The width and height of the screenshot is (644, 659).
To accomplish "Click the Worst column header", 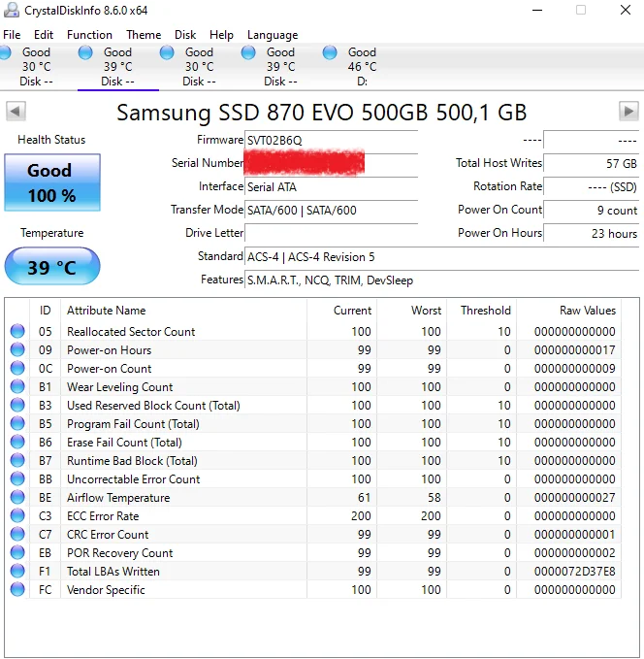I will coord(411,311).
